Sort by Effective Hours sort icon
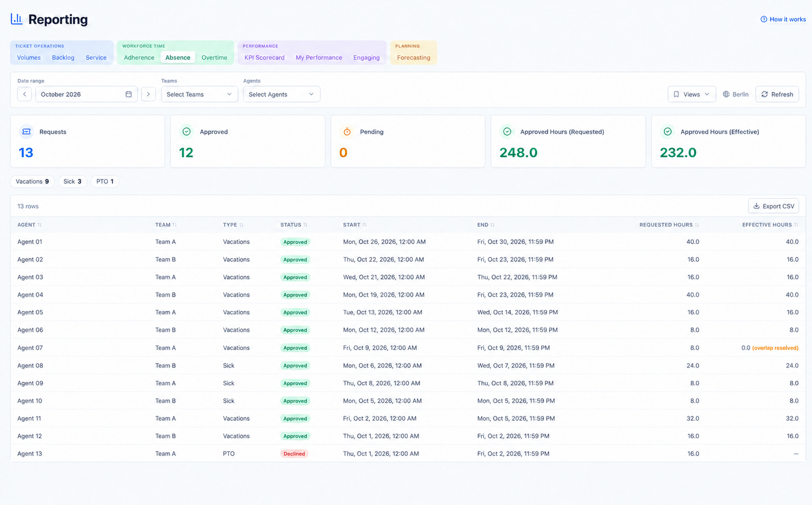 (796, 225)
